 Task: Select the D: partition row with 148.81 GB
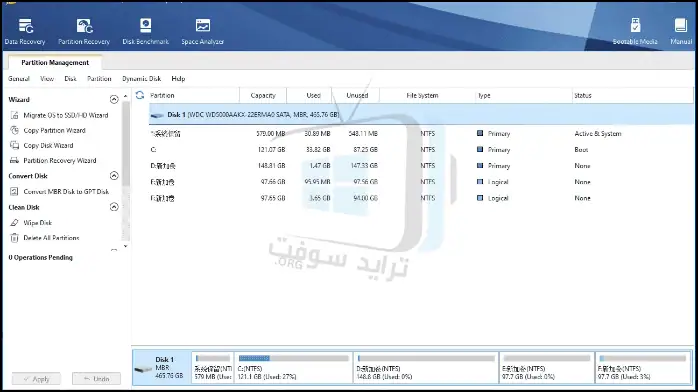pos(421,166)
